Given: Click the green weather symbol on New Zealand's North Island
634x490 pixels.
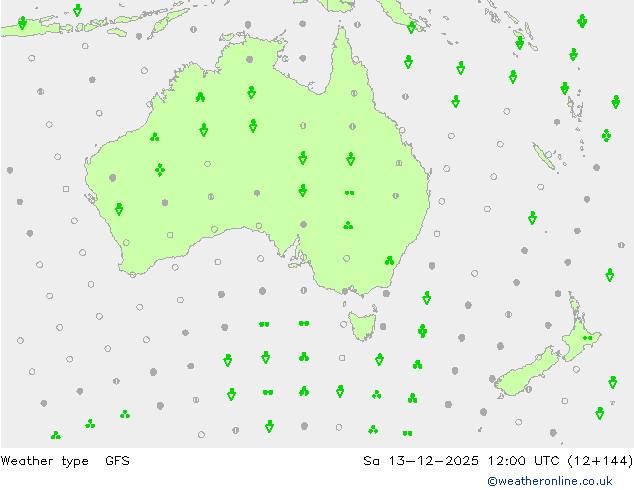Looking at the screenshot, I should point(588,338).
